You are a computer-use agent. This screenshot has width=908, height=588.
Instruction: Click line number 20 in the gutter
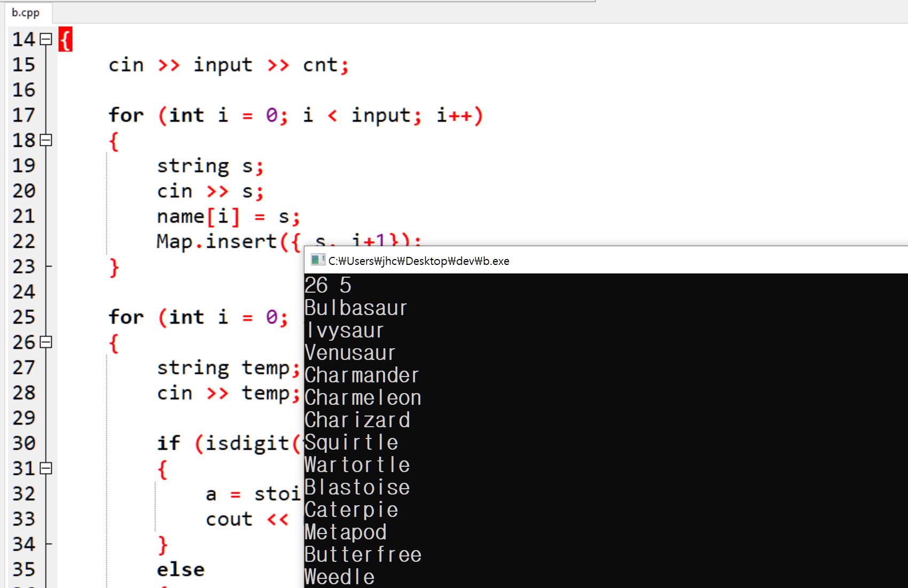24,191
